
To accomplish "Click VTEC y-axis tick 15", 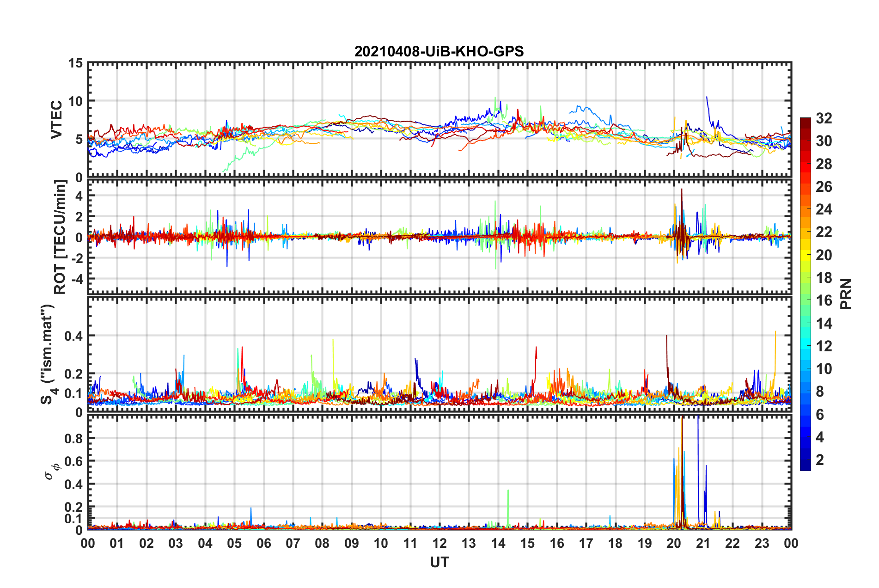I will (75, 63).
